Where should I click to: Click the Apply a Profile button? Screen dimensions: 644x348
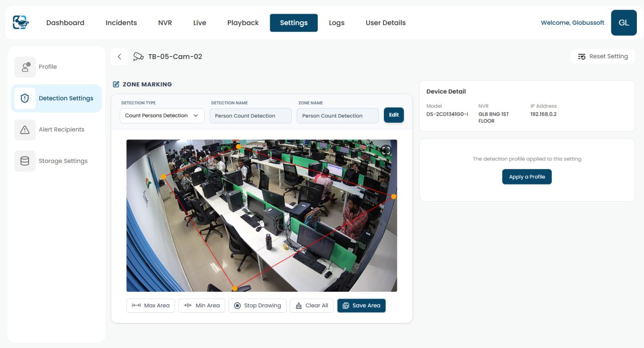point(526,177)
